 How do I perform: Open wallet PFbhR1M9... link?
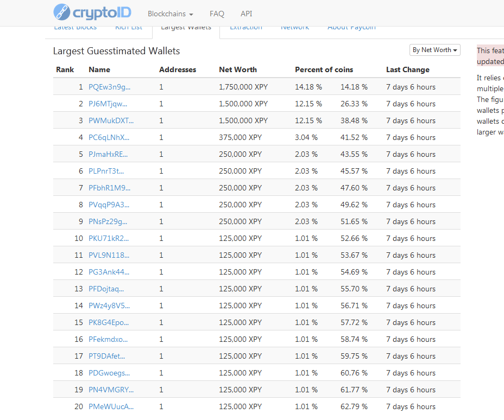pyautogui.click(x=109, y=188)
